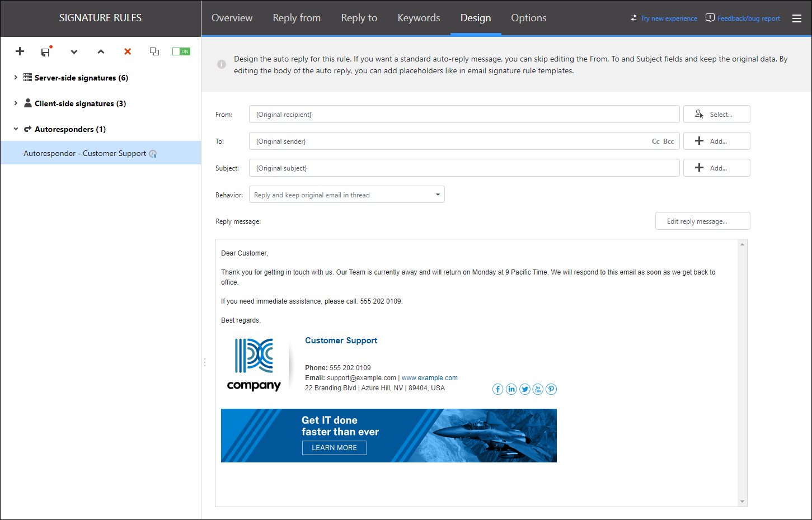Select Client-side signatures (3) tree row
Viewport: 812px width, 520px height.
101,103
